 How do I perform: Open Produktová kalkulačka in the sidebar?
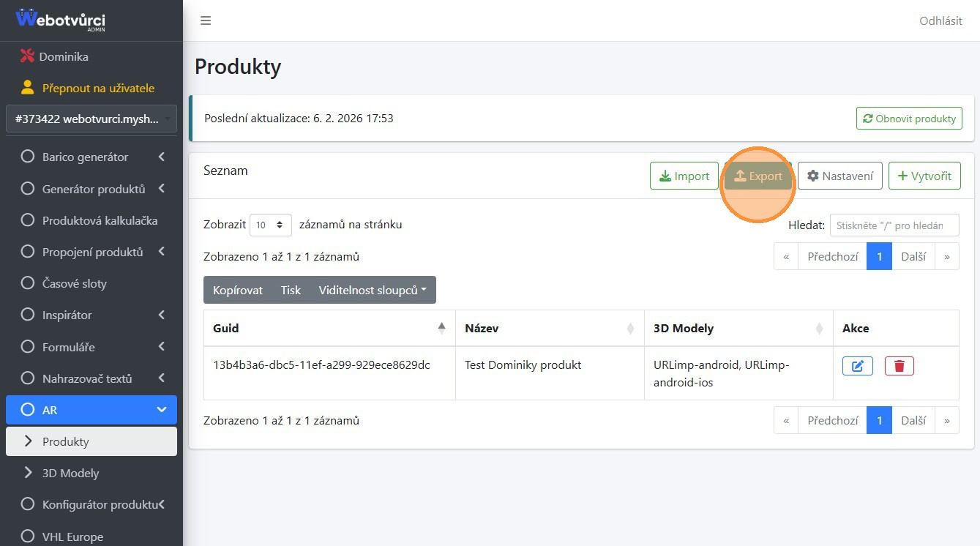(x=91, y=220)
